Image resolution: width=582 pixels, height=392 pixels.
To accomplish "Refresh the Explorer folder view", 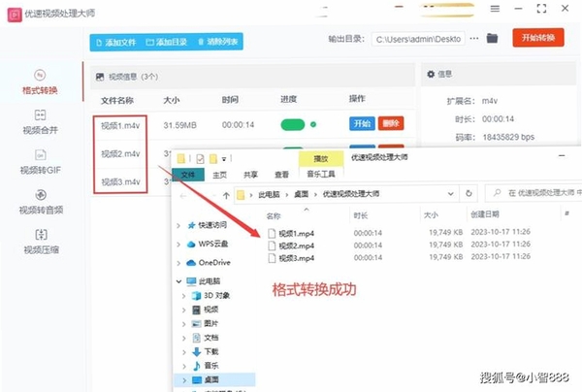I will [x=469, y=193].
